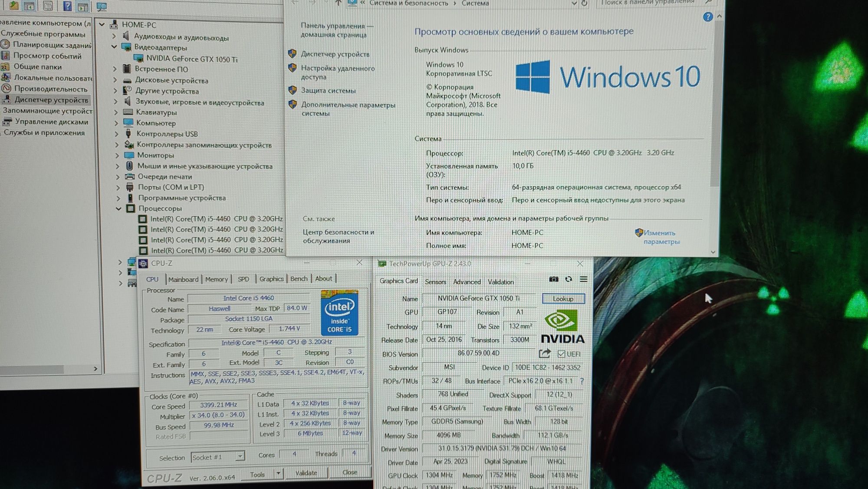This screenshot has height=489, width=868.
Task: Open the GPU-Z hamburger menu
Action: [x=583, y=279]
